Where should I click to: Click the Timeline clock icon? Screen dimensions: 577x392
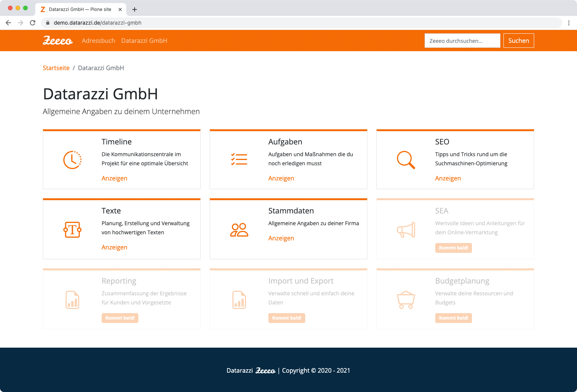(x=72, y=160)
